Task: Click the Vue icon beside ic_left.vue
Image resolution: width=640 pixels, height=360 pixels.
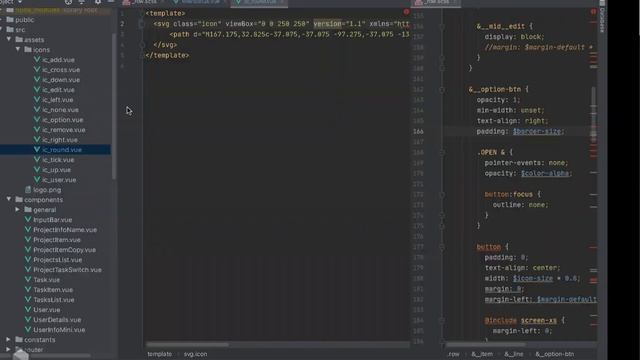Action: pyautogui.click(x=37, y=100)
